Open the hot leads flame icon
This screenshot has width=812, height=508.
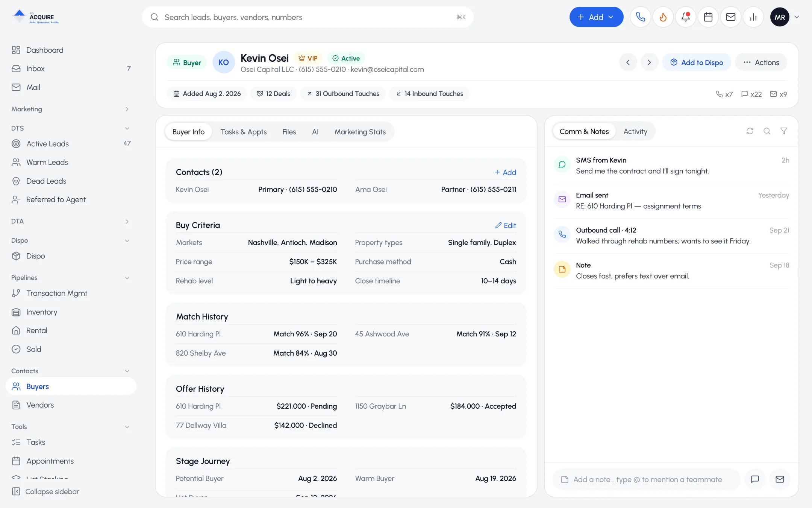click(x=663, y=17)
